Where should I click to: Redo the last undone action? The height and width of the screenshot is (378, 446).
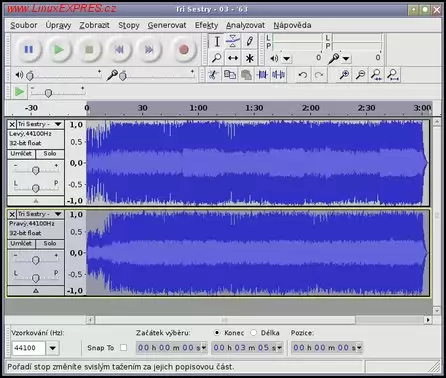(x=319, y=75)
